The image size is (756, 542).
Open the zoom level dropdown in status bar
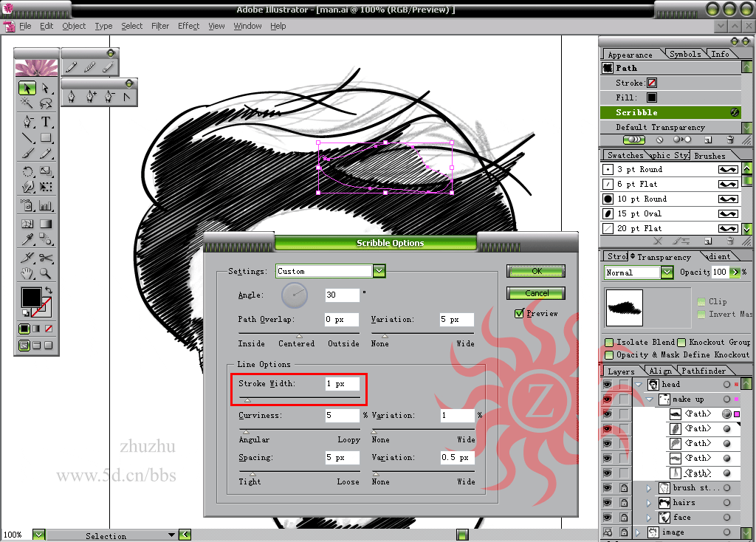[x=38, y=535]
